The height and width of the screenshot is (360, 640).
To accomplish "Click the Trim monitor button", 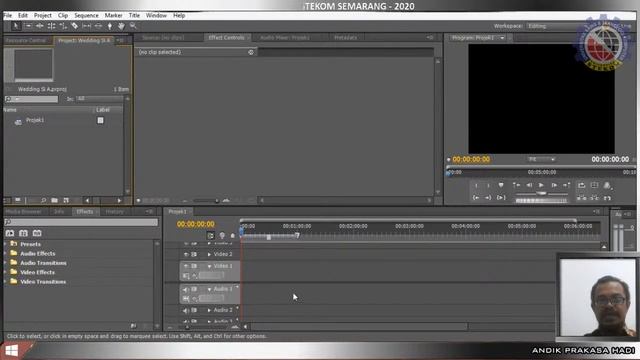I will (x=607, y=198).
